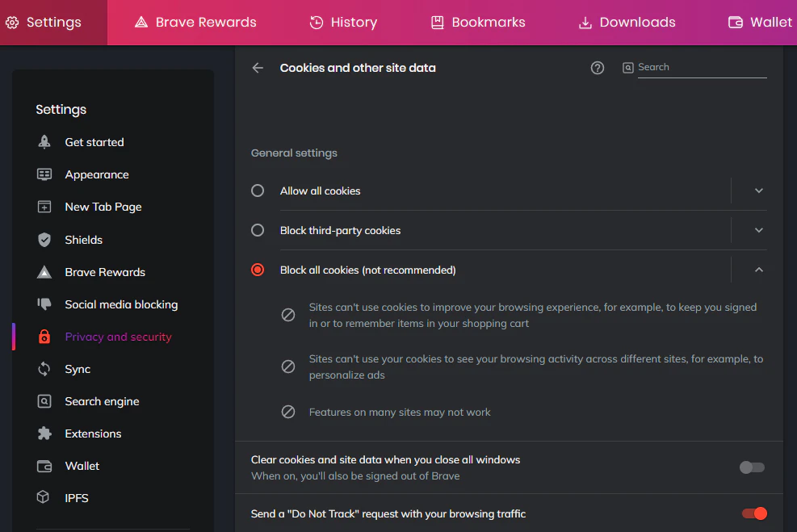Click the History clock icon in top bar
Viewport: 797px width, 532px height.
(317, 23)
